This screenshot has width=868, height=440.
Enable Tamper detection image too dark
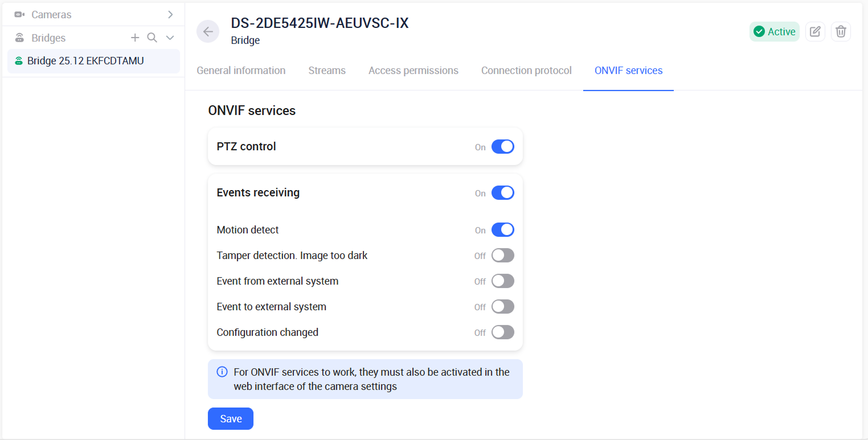click(502, 256)
